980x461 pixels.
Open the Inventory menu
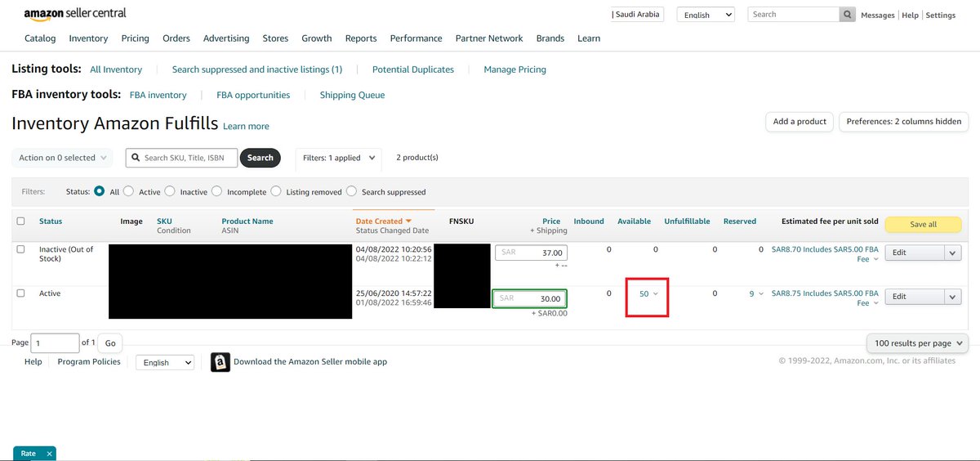point(88,38)
